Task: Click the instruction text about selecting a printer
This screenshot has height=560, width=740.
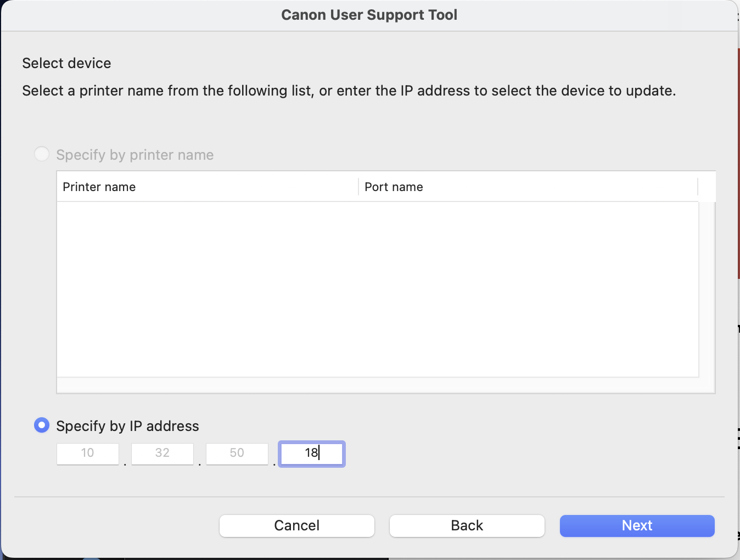Action: coord(349,91)
